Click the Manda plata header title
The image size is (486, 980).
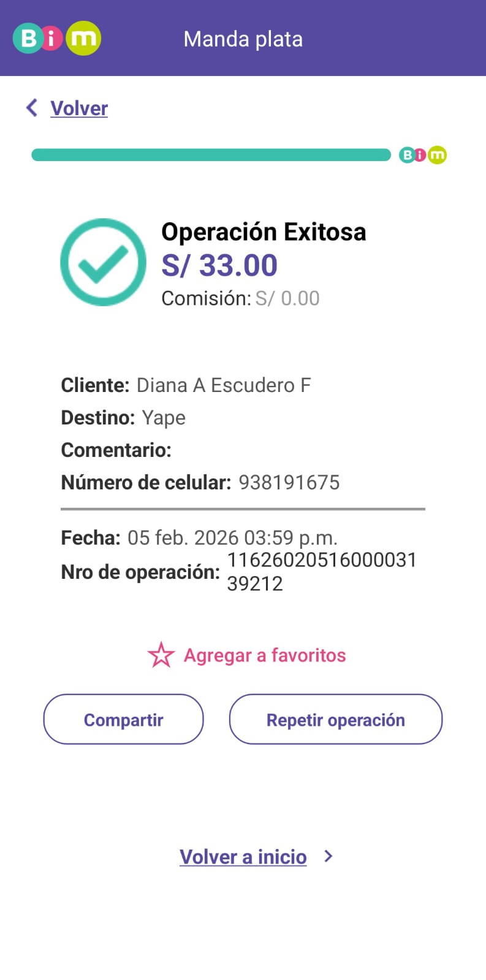pyautogui.click(x=243, y=39)
